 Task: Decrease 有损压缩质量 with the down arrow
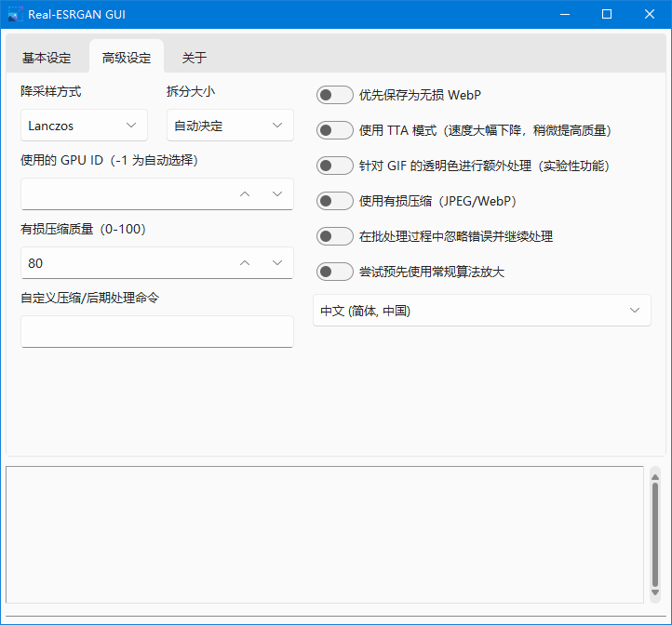(x=277, y=263)
